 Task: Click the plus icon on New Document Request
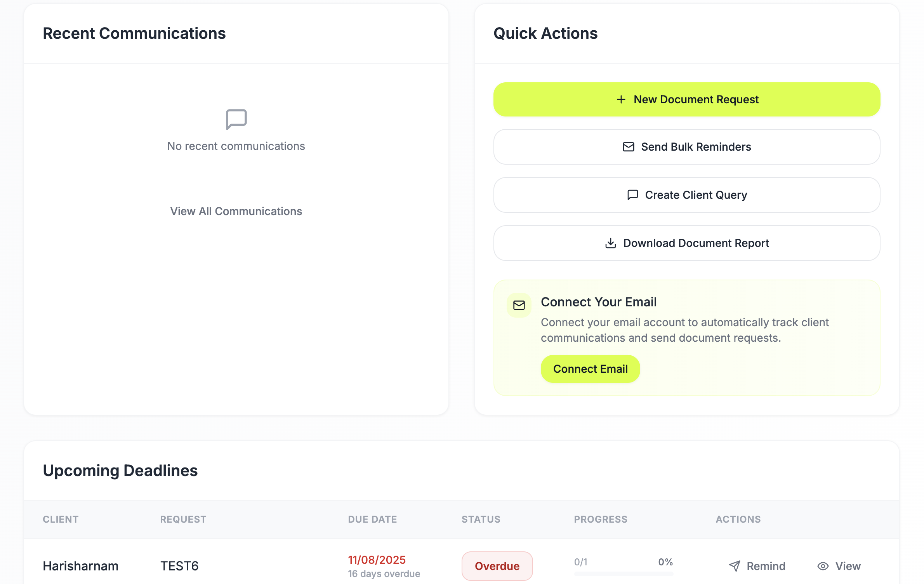click(x=622, y=99)
